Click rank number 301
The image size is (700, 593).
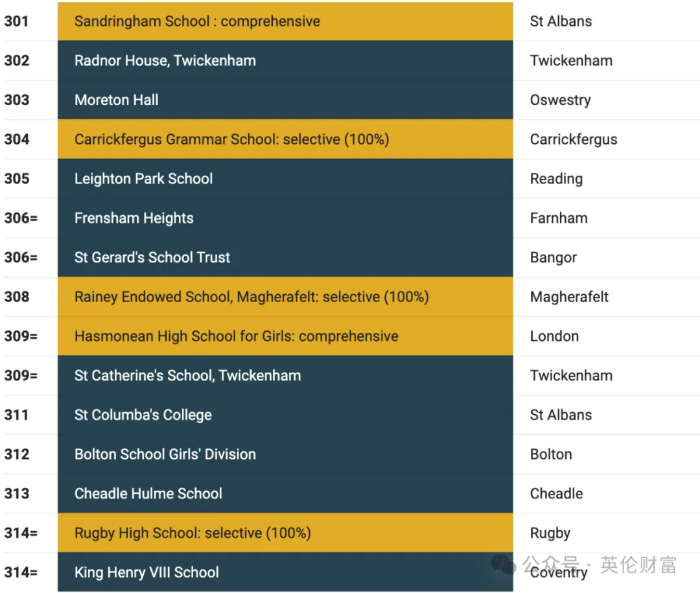16,21
